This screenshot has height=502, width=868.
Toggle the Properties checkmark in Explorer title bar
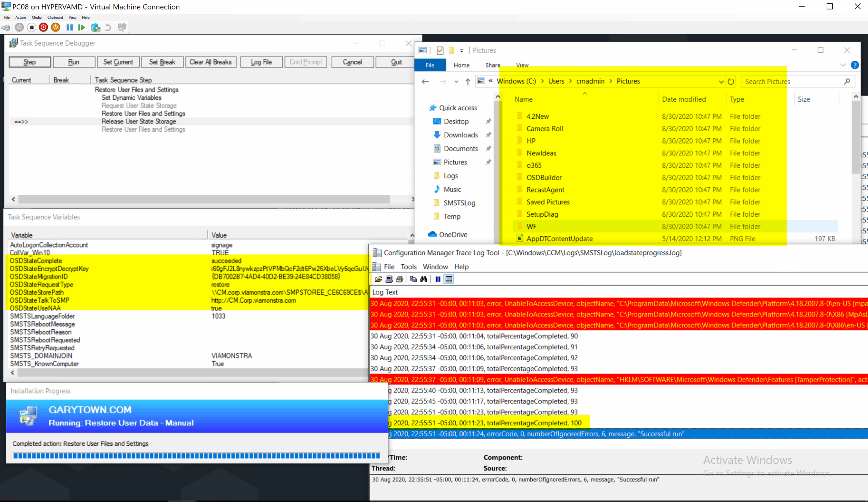pos(440,51)
